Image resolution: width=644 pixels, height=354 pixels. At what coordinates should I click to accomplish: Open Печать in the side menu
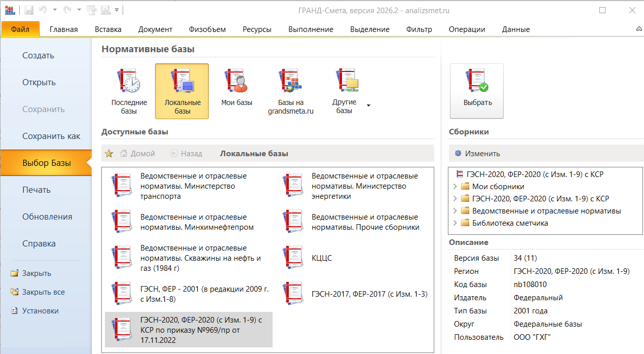[46, 190]
